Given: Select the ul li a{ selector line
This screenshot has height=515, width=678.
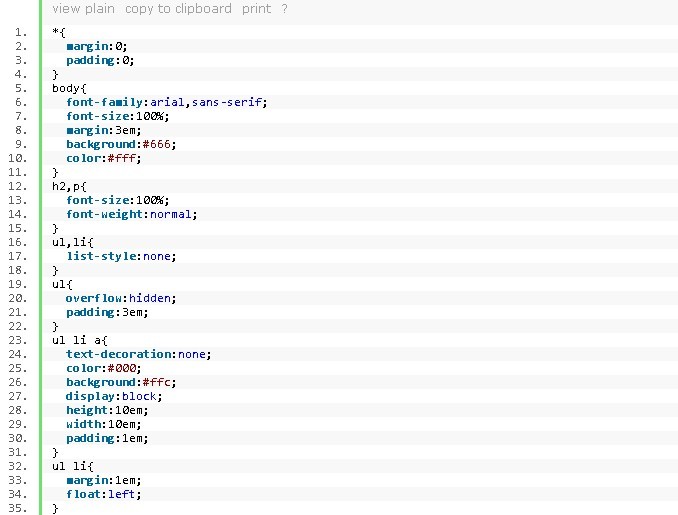Looking at the screenshot, I should pos(80,340).
